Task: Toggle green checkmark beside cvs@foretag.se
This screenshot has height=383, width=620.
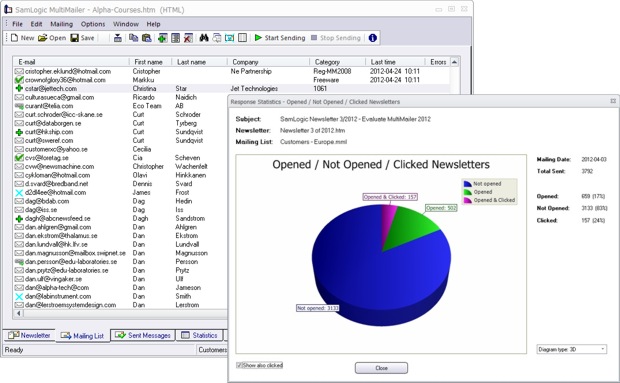Action: [19, 158]
